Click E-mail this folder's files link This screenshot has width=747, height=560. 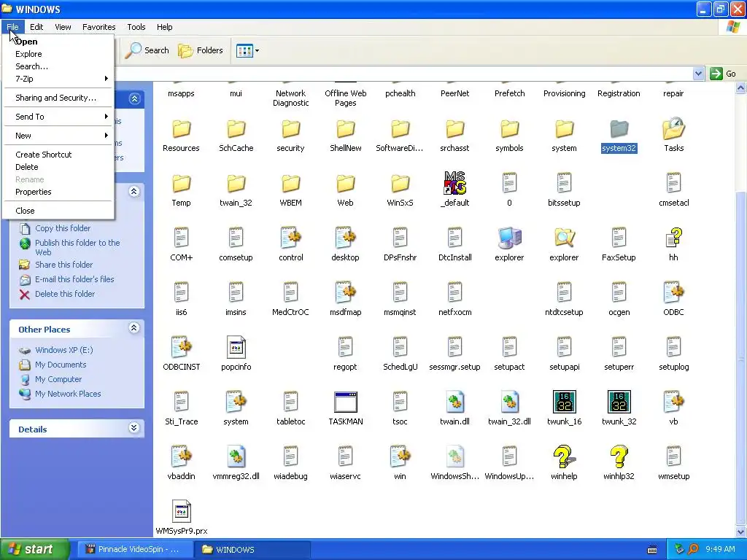(x=74, y=279)
